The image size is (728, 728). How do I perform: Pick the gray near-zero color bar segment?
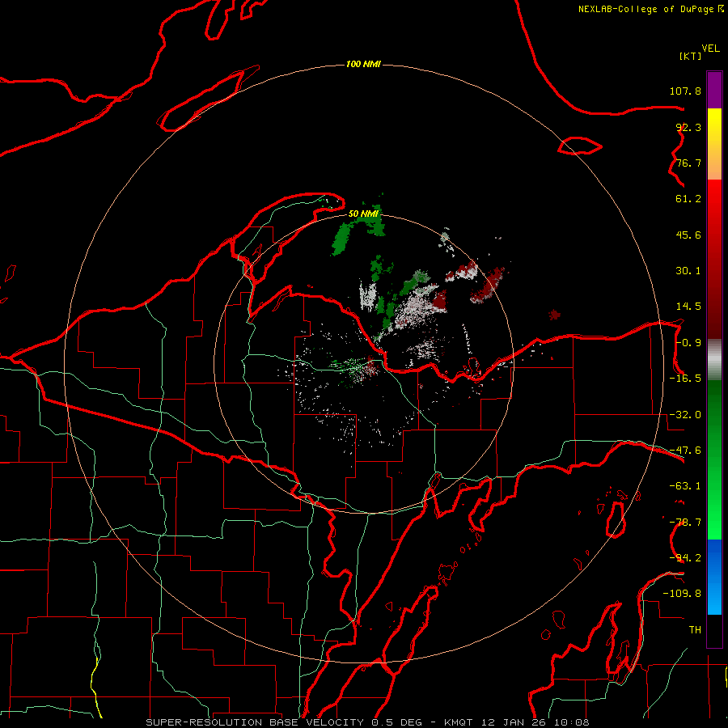click(714, 359)
